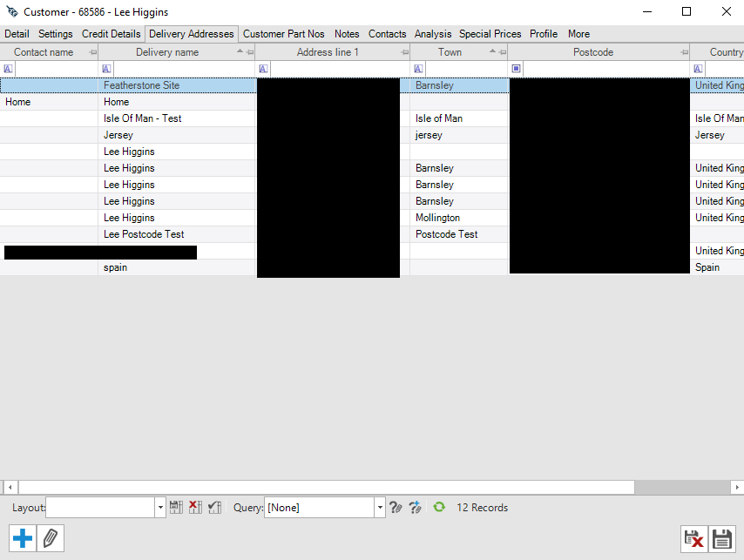
Task: Select the Detail tab
Action: click(17, 33)
